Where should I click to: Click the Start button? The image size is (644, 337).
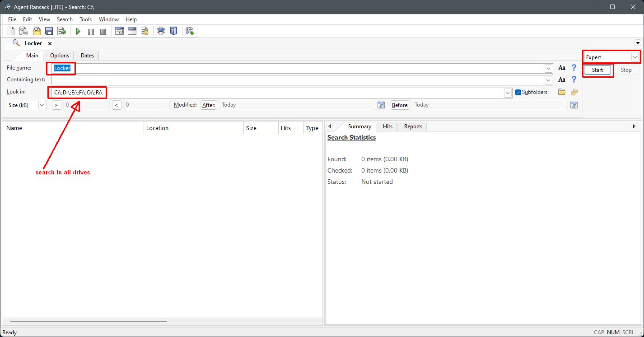point(597,70)
